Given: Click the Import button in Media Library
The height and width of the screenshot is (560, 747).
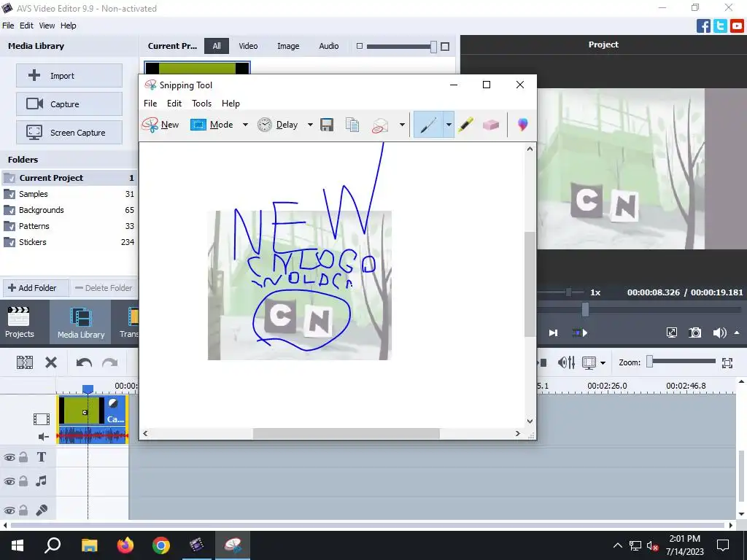Looking at the screenshot, I should pos(69,75).
